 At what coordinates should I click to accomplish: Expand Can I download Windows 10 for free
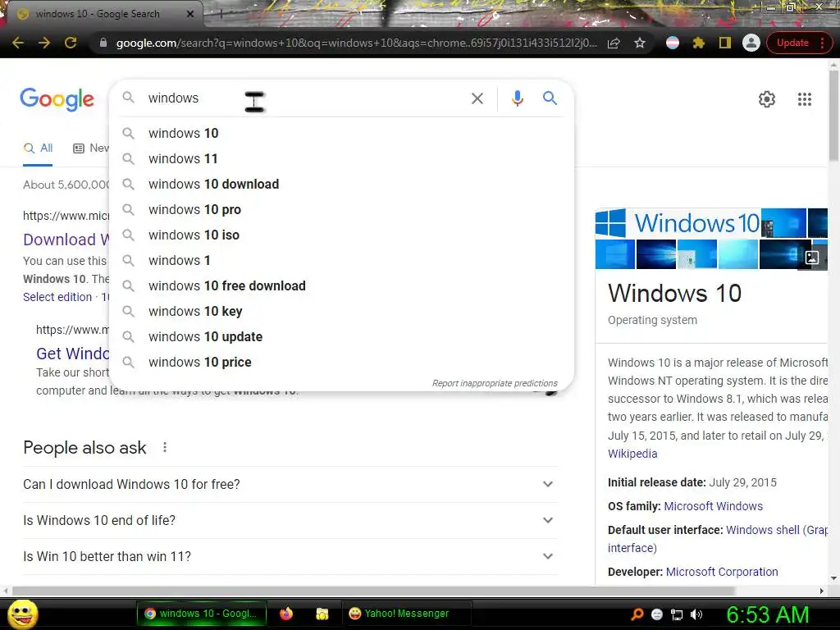[290, 484]
